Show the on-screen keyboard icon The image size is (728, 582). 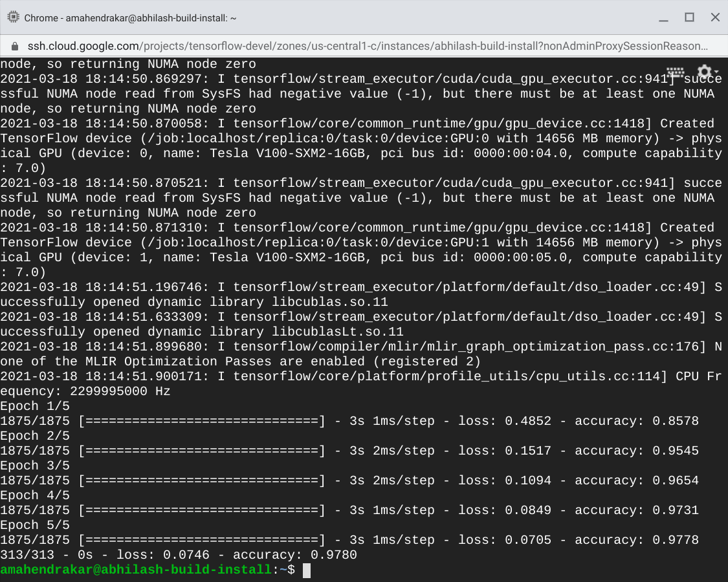tap(676, 72)
